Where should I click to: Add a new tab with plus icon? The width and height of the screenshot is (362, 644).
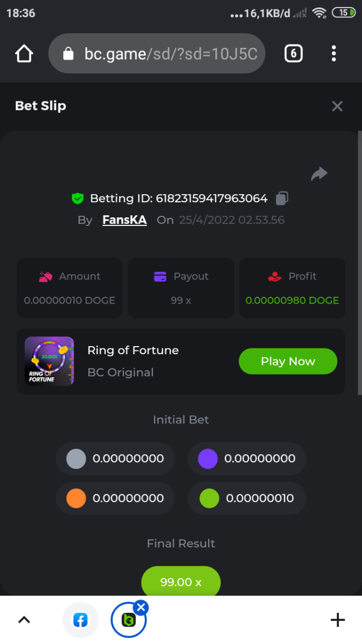337,620
